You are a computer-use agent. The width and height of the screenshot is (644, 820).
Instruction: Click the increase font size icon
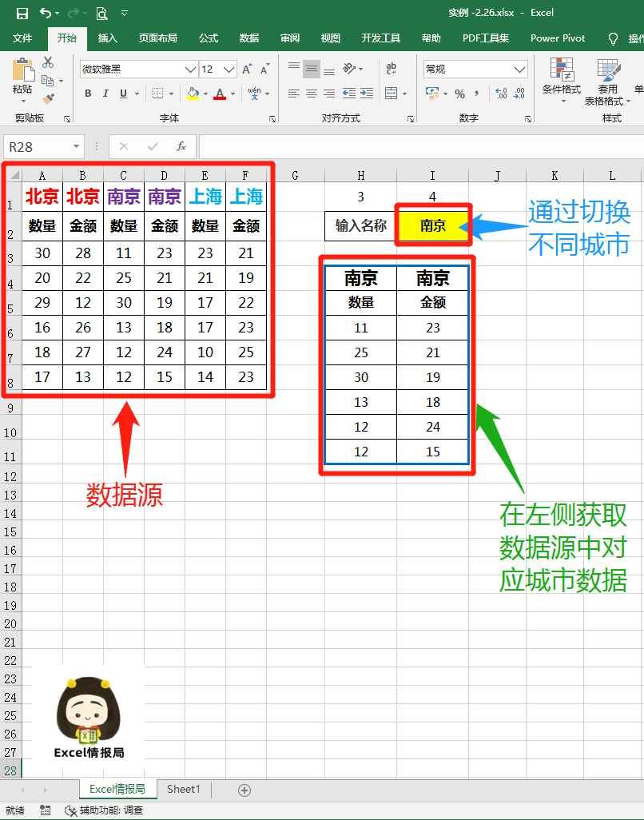pos(247,70)
